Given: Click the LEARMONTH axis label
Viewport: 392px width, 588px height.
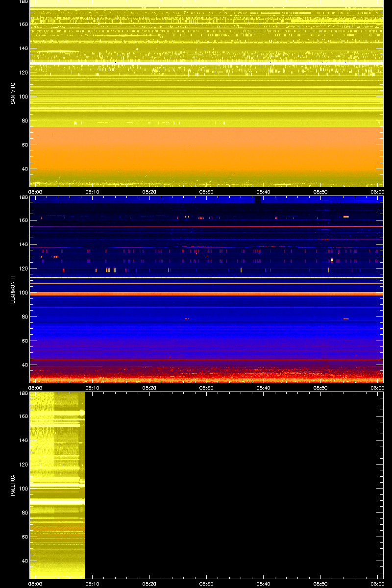Looking at the screenshot, I should click(x=13, y=290).
